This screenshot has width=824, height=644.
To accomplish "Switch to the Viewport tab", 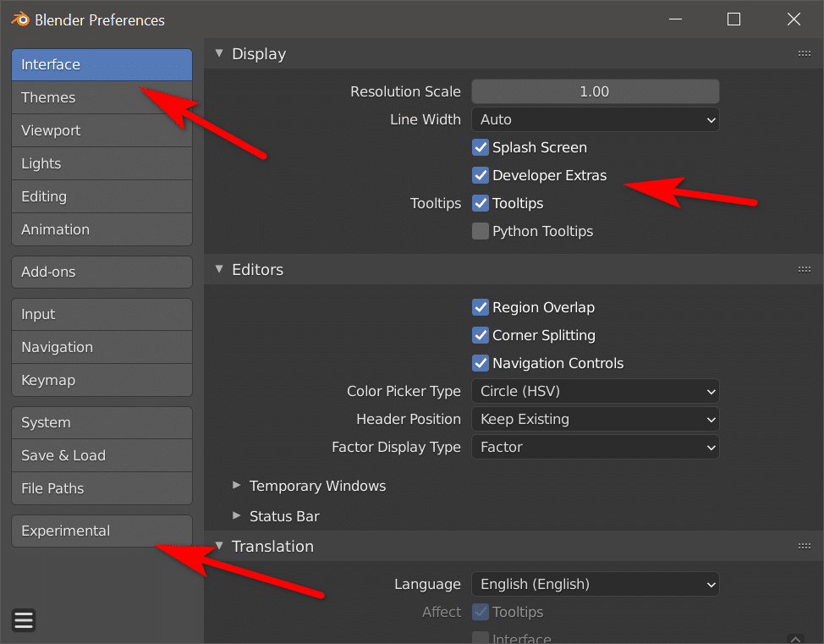I will click(x=102, y=130).
